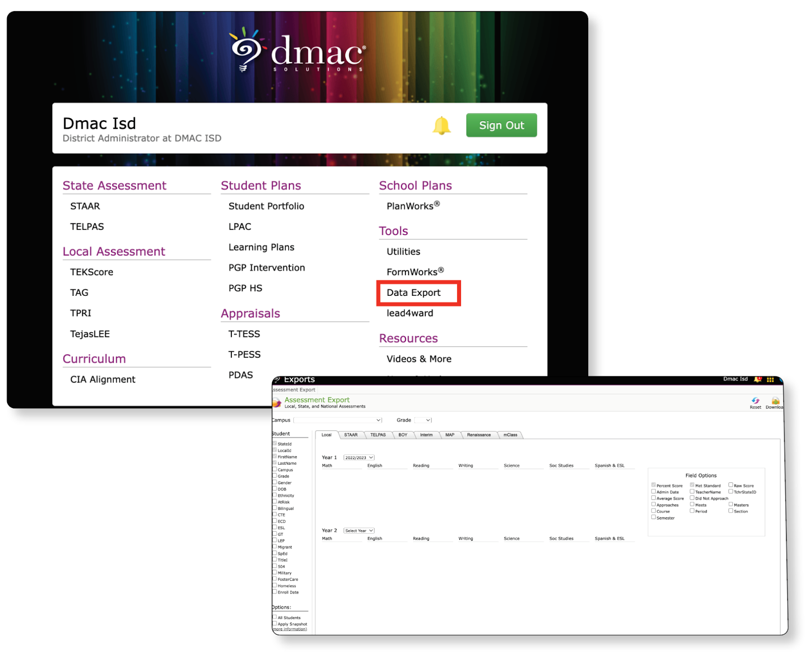Open the notification bell in Exports header
The image size is (812, 657).
(758, 379)
